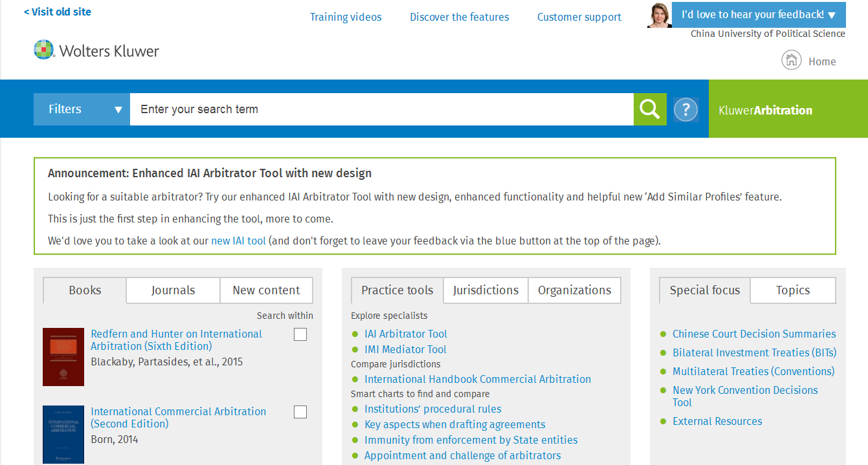
Task: Open the IMI Mediator Tool link
Action: point(406,349)
